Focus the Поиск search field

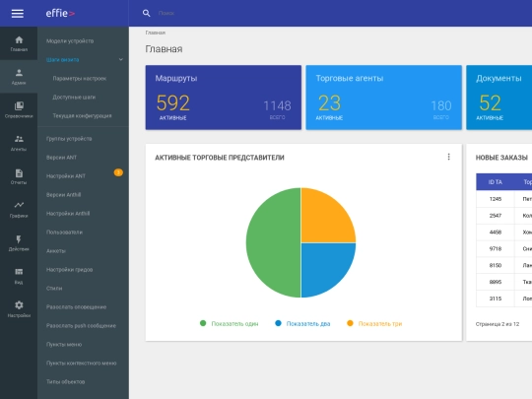click(x=166, y=13)
